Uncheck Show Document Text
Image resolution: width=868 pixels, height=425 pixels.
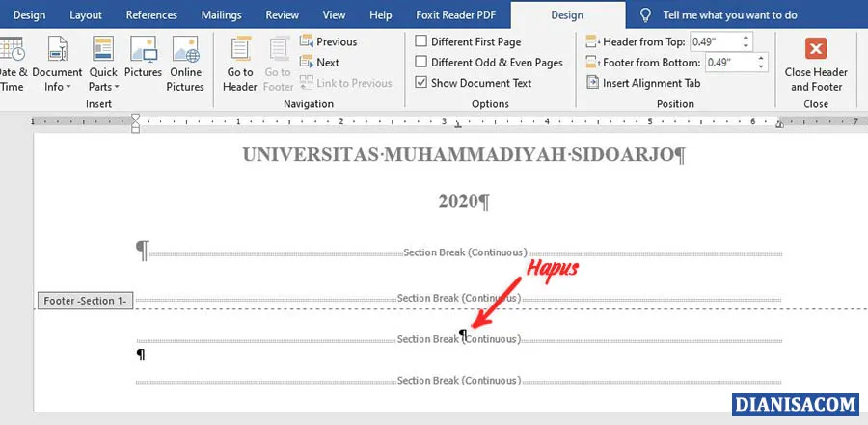(x=421, y=83)
